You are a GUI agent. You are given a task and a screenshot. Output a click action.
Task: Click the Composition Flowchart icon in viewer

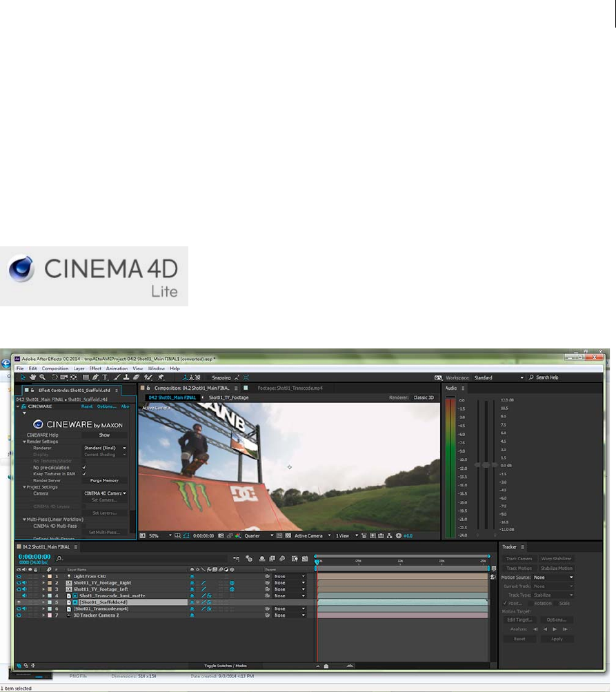(389, 536)
